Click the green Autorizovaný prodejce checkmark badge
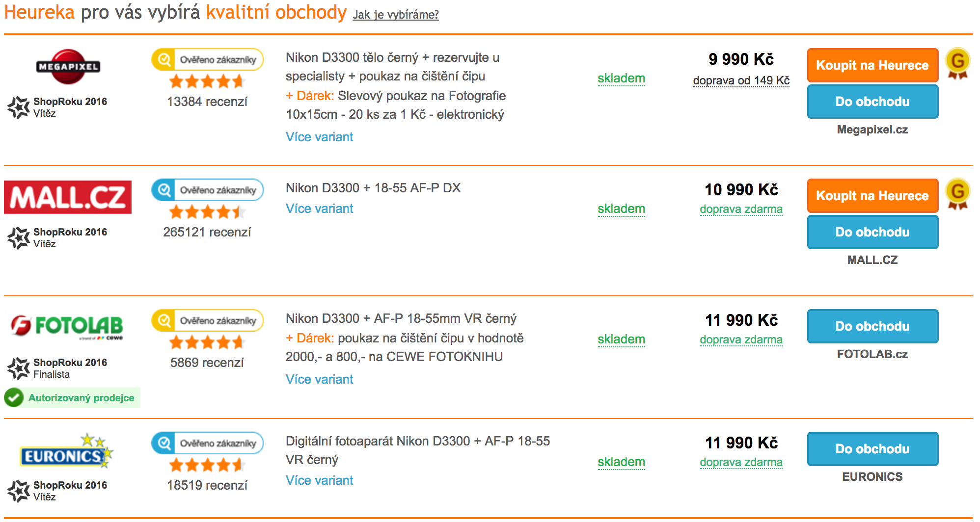Image resolution: width=980 pixels, height=522 pixels. pyautogui.click(x=14, y=398)
